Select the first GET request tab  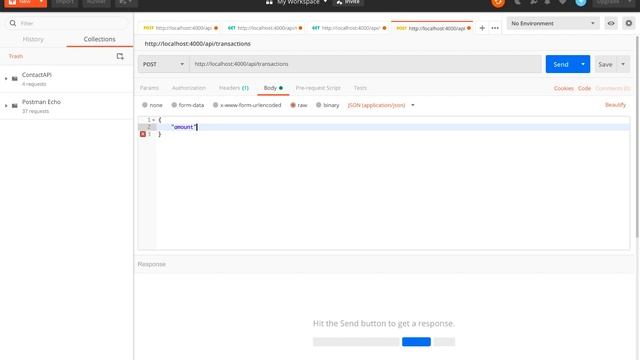coord(264,28)
